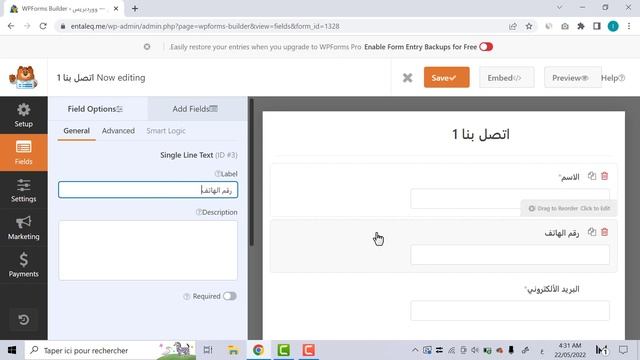Screen dimensions: 640x360
Task: Click the Embed button
Action: [507, 78]
